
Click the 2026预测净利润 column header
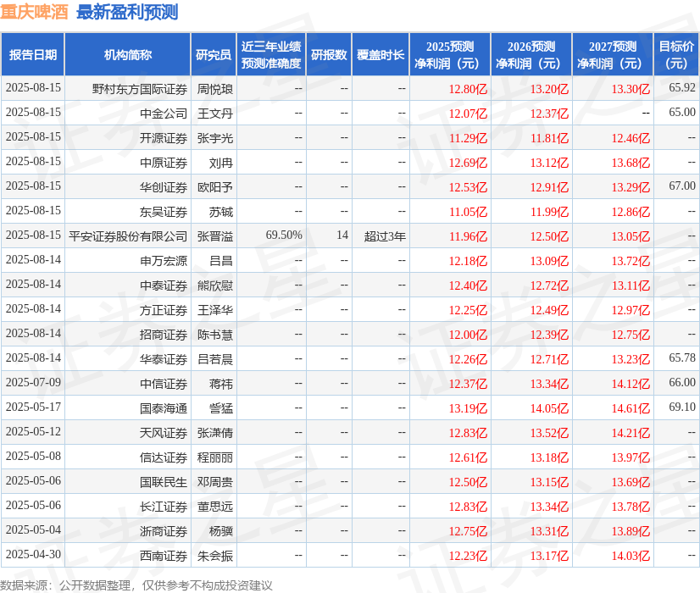tap(531, 54)
